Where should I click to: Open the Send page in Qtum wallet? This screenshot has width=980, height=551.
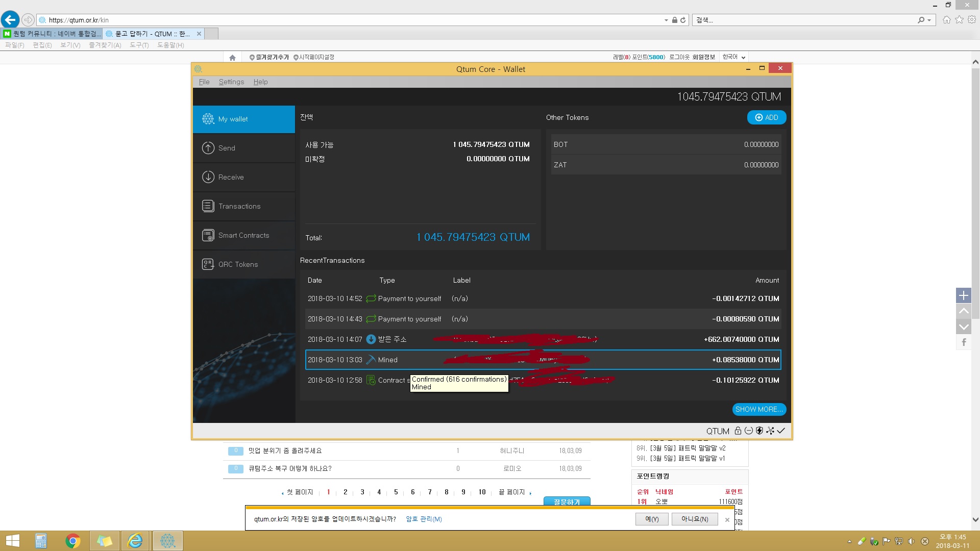coord(244,148)
